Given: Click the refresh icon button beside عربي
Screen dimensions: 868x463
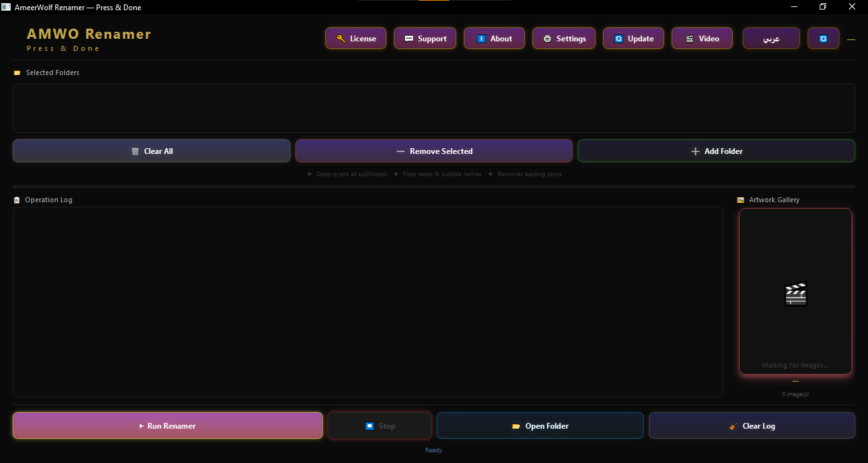Looking at the screenshot, I should [824, 38].
